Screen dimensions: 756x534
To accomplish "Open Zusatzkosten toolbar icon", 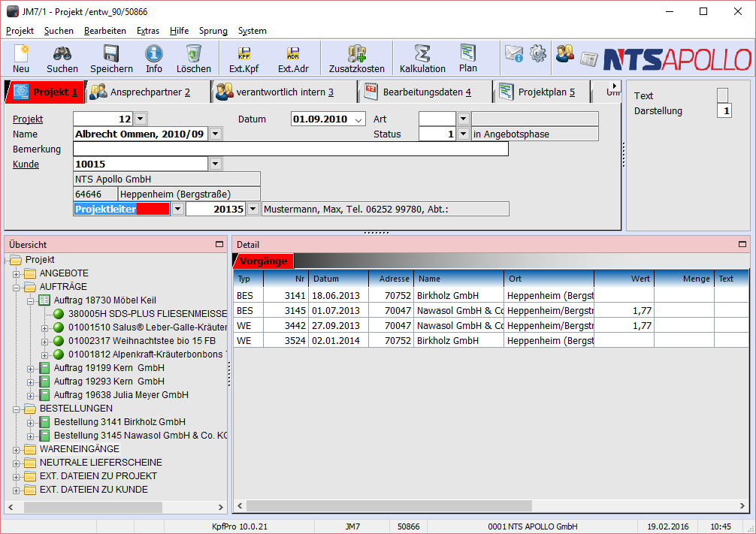I will tap(357, 59).
